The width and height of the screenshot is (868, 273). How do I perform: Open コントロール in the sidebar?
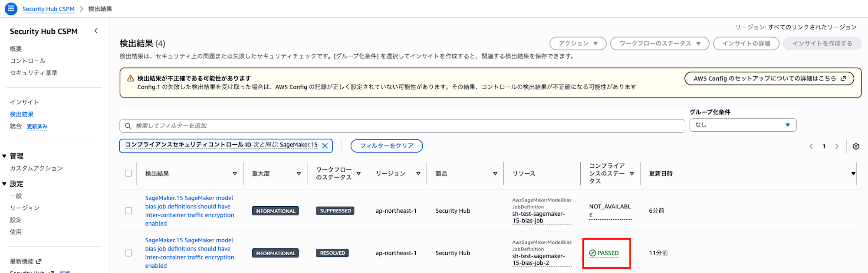tap(28, 61)
